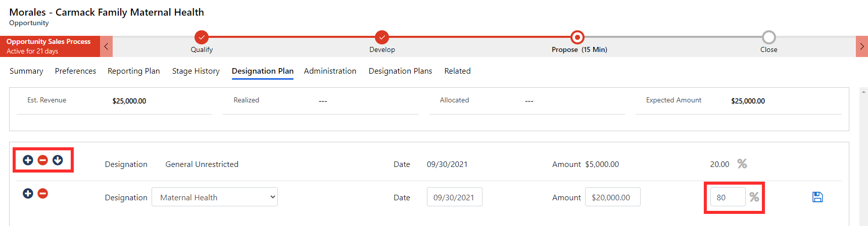Open the Related tab

click(x=457, y=71)
